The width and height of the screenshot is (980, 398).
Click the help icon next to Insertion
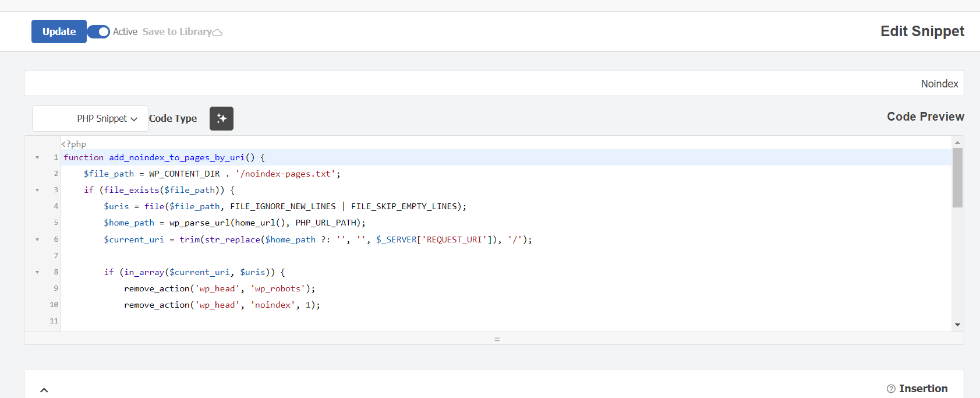coord(891,389)
